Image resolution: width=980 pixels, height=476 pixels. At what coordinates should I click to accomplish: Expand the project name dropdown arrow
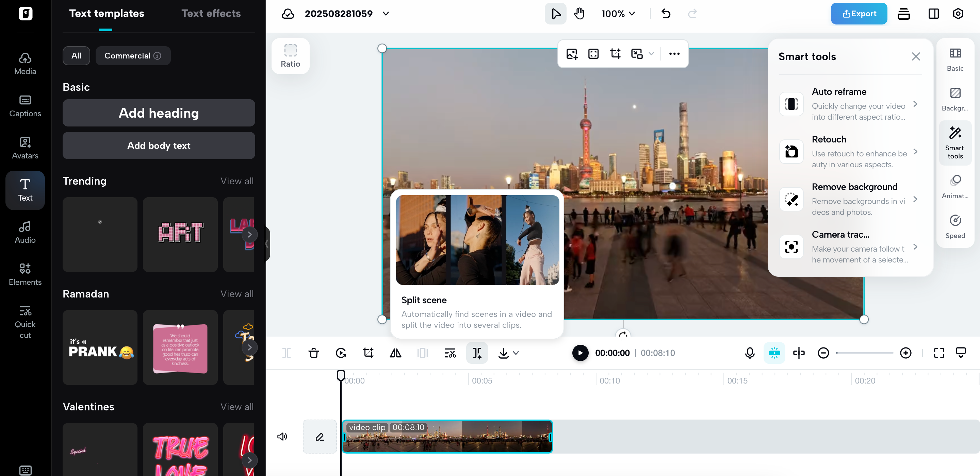pyautogui.click(x=386, y=14)
